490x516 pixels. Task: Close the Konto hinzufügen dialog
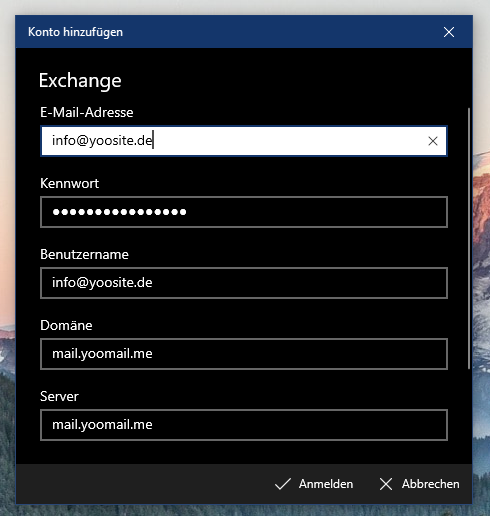click(x=449, y=32)
